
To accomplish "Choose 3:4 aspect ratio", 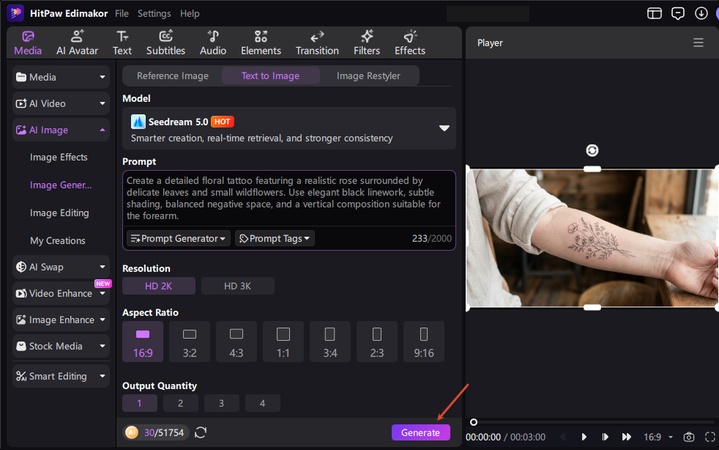I will click(330, 342).
